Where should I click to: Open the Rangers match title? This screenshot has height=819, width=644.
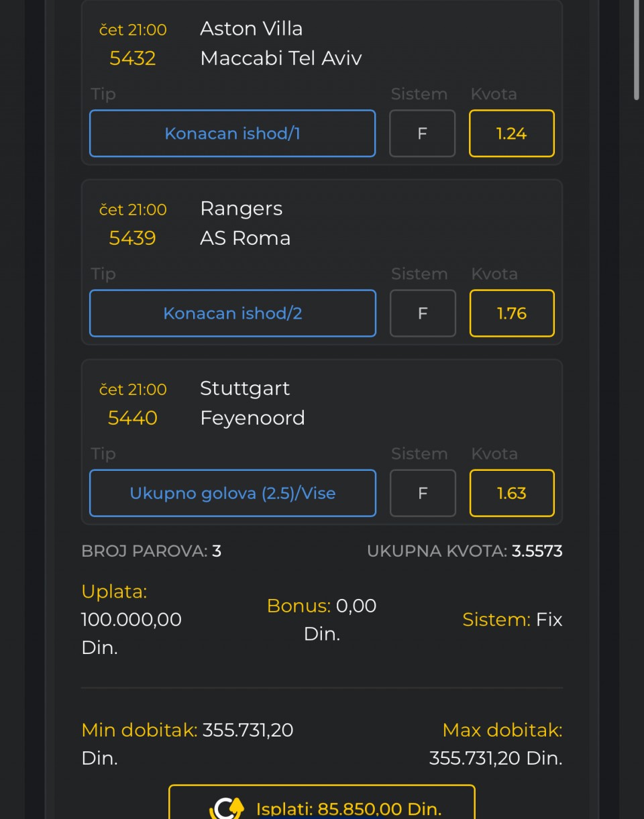241,209
